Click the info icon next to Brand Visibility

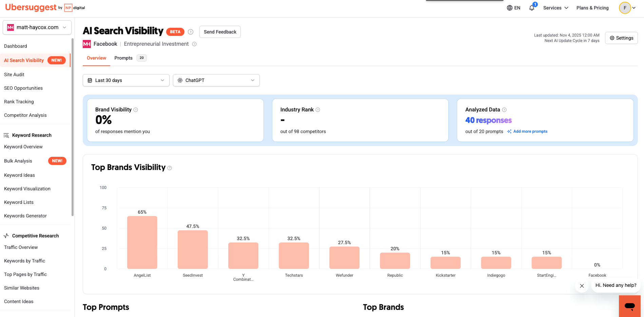[136, 110]
